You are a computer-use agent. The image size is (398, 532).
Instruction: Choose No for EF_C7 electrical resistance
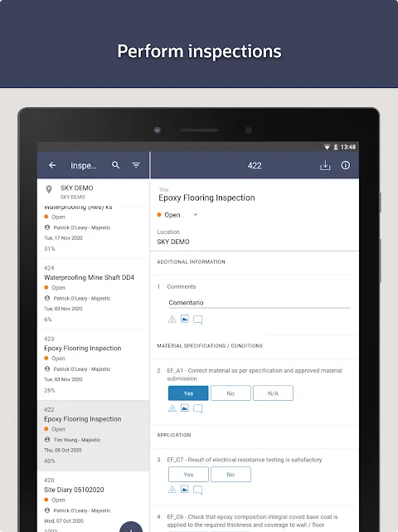231,475
